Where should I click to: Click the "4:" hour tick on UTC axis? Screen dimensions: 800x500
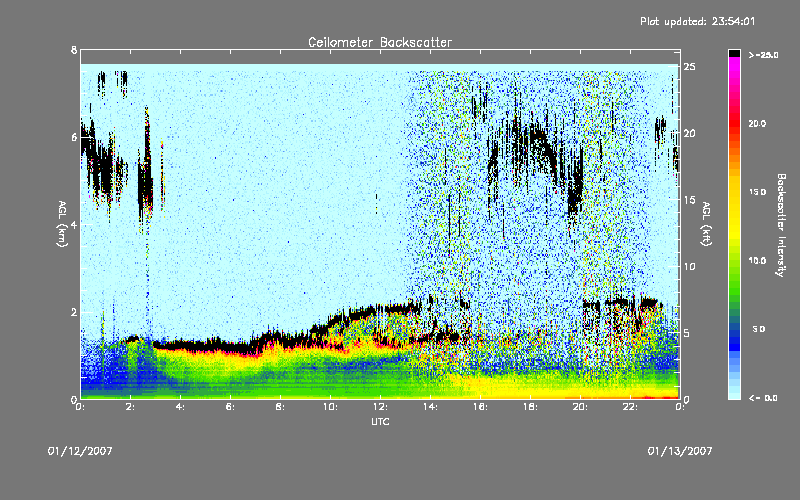click(x=180, y=407)
